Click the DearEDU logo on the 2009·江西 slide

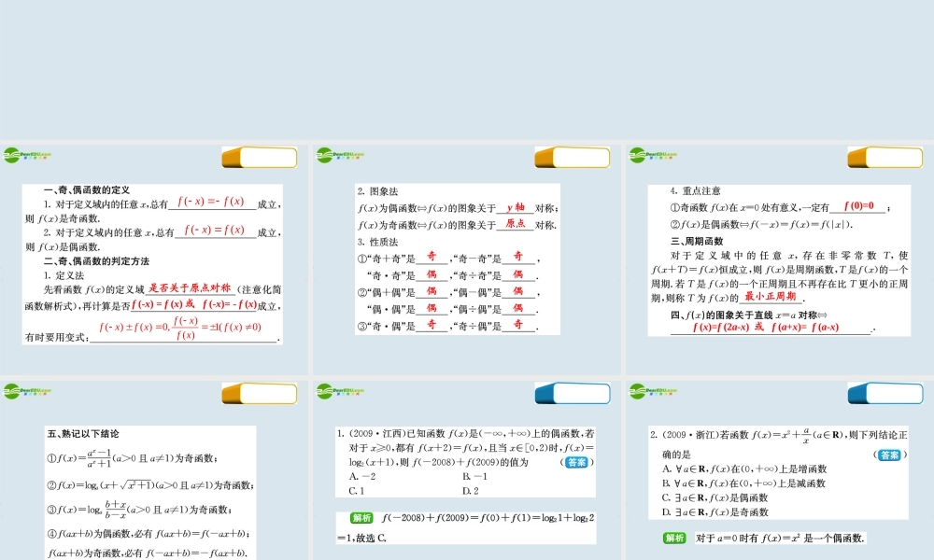340,392
